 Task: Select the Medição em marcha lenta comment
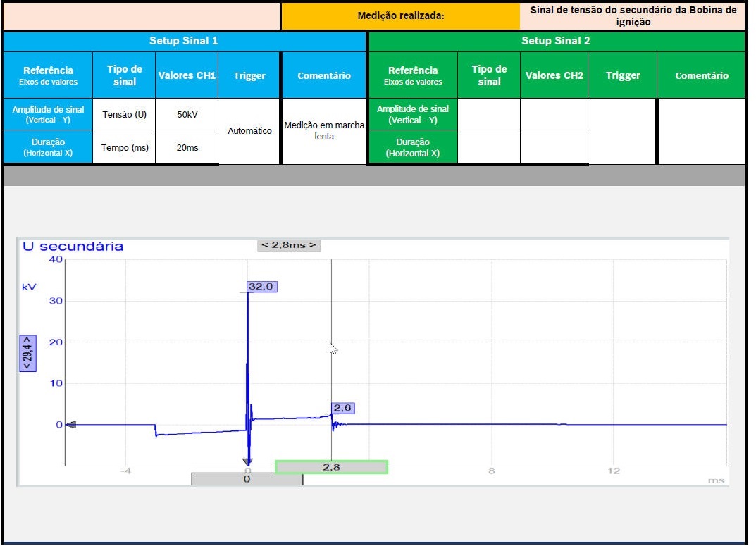point(324,131)
